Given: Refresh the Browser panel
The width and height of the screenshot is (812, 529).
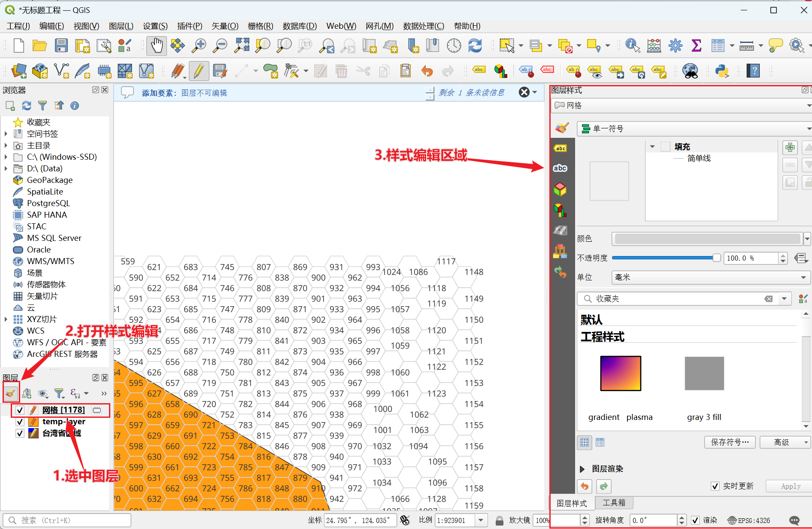Looking at the screenshot, I should tap(27, 106).
